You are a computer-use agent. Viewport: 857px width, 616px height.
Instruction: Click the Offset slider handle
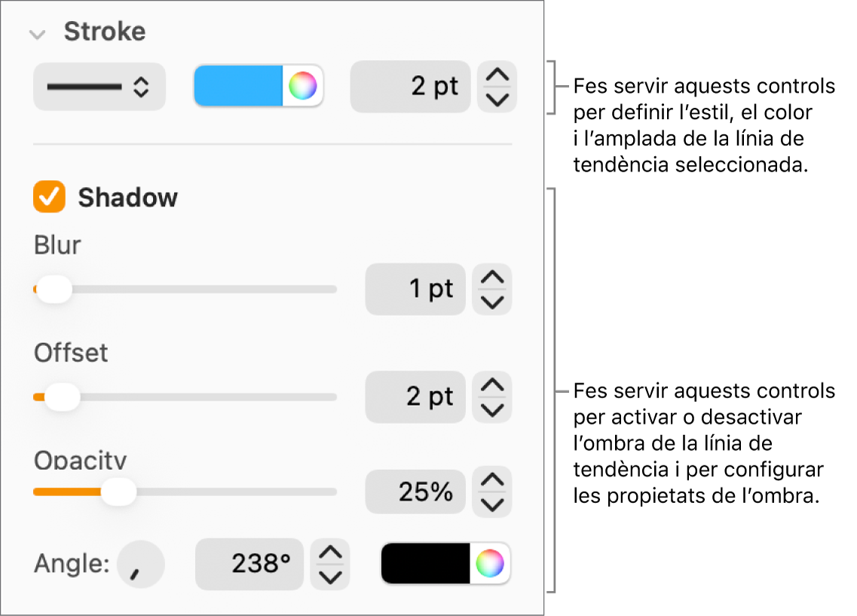[x=62, y=397]
